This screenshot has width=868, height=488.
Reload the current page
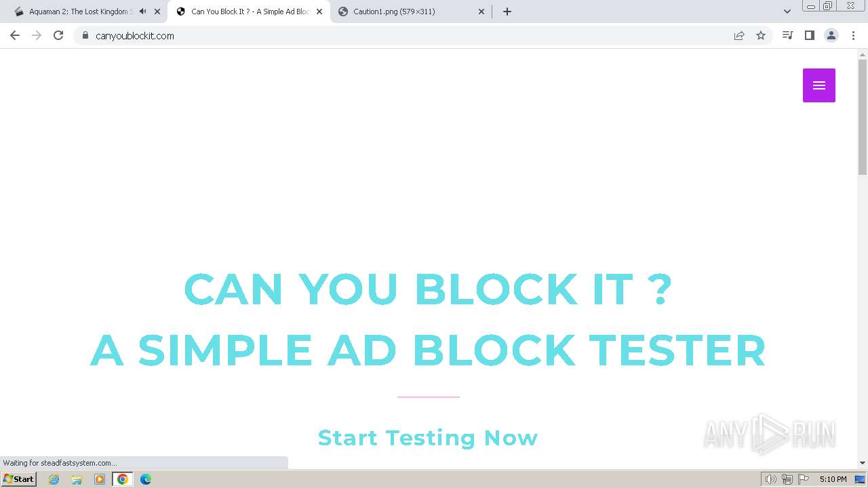[x=58, y=35]
